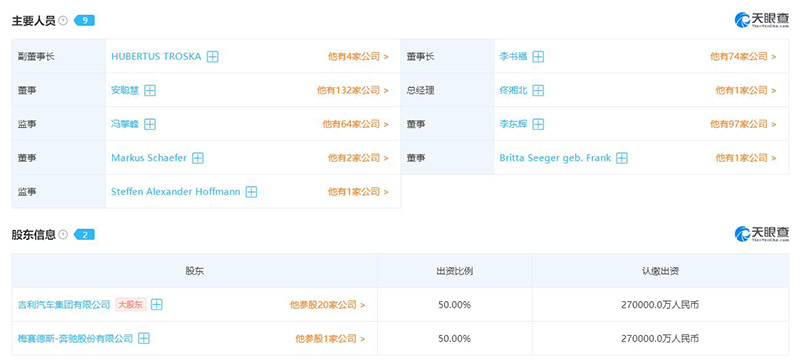Open 他有97家公司 next to 李东辉
This screenshot has height=364, width=800.
click(743, 124)
